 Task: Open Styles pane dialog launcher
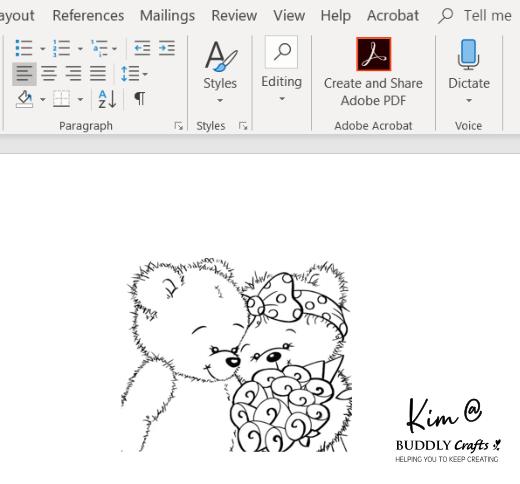tap(243, 126)
